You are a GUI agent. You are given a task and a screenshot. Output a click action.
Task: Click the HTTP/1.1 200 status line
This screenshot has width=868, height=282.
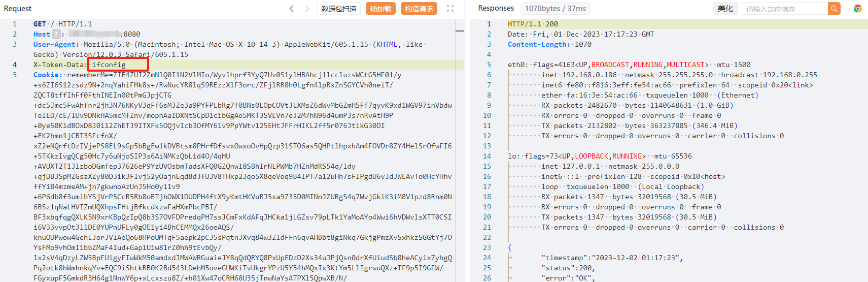533,24
